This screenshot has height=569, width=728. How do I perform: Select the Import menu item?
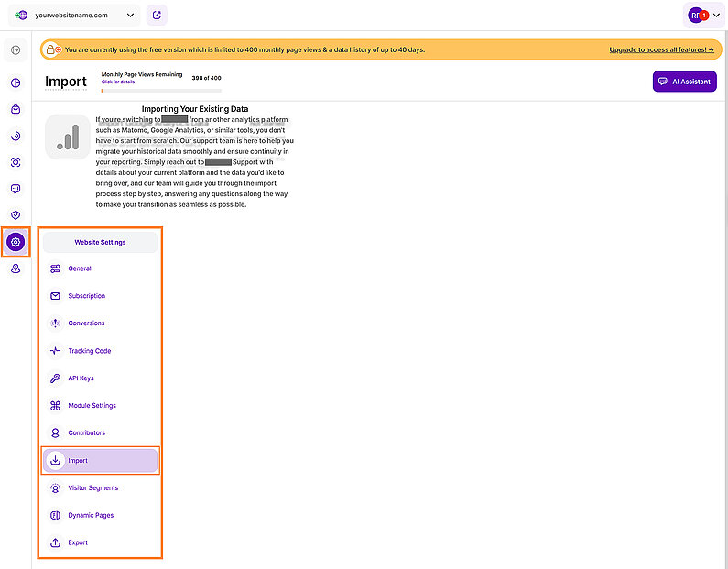click(101, 460)
